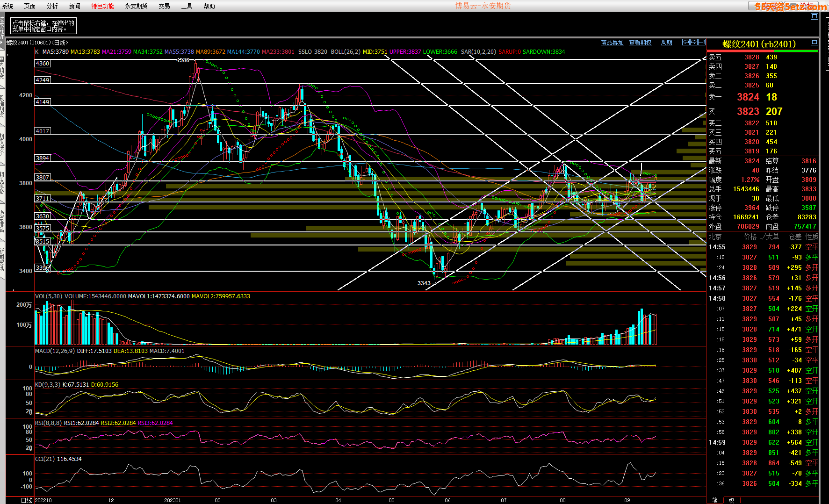Viewport: 829px width, 504px height.
Task: Open the 帮助 menu
Action: tap(209, 6)
